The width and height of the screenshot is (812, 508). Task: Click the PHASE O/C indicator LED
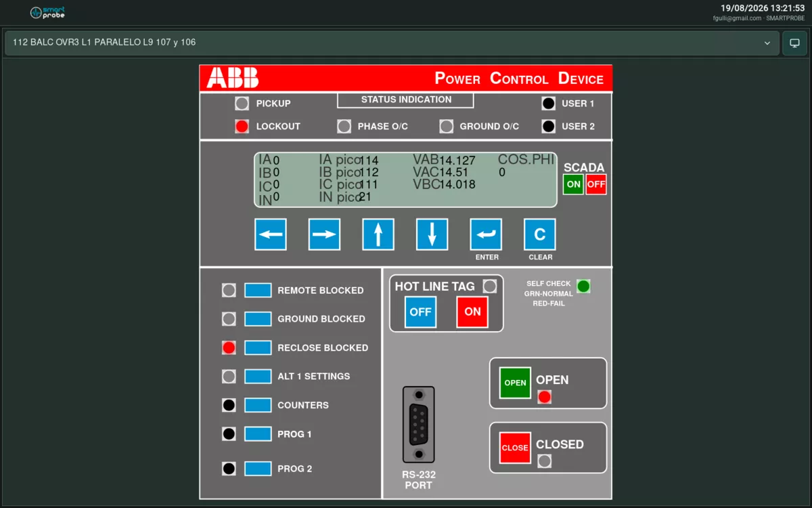[344, 126]
